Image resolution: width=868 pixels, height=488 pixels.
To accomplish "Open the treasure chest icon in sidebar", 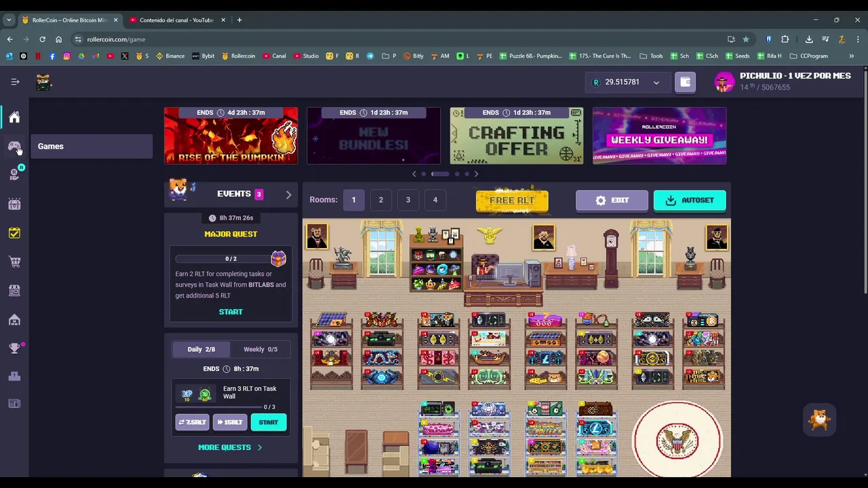I will [14, 204].
